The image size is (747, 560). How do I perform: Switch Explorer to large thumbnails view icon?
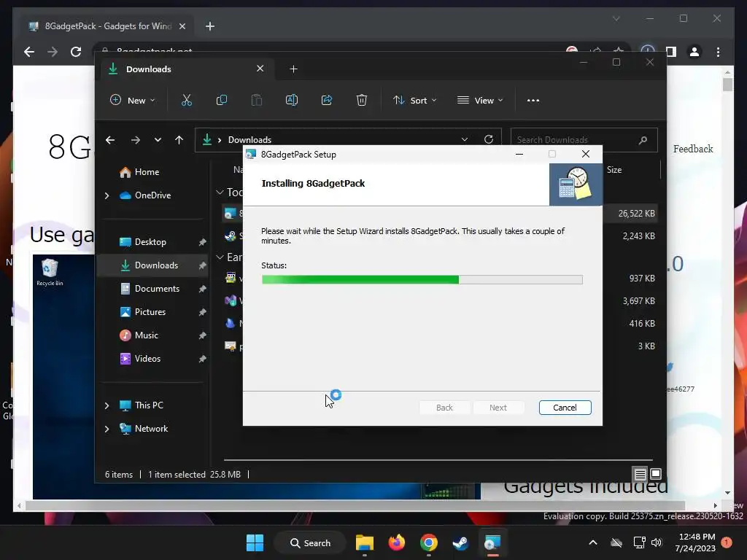click(656, 474)
